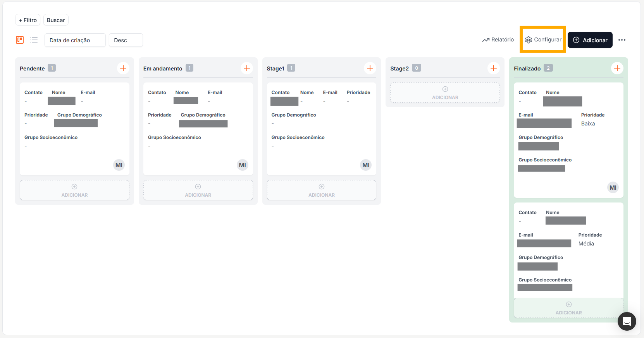644x338 pixels.
Task: Add a new filter with + Filtro
Action: [28, 20]
